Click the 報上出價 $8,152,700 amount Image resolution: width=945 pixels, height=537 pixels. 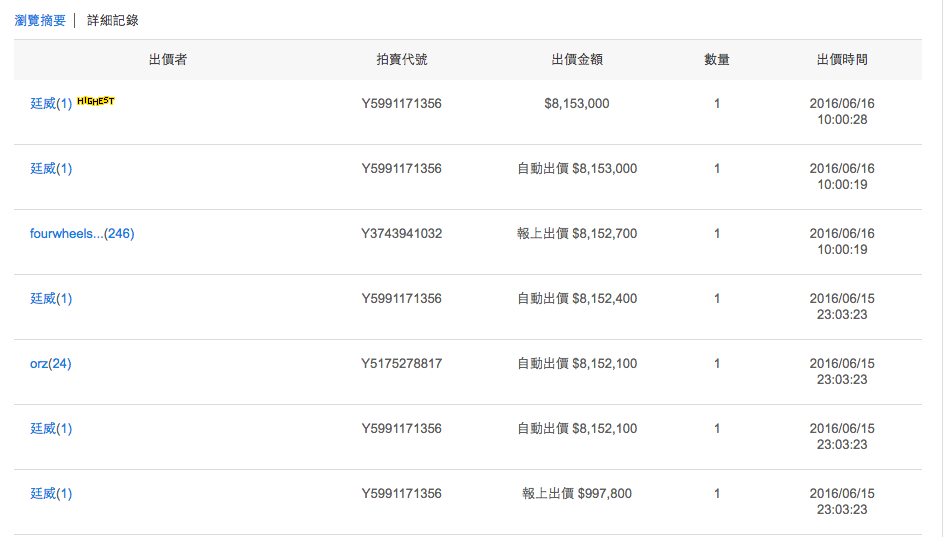pos(577,234)
